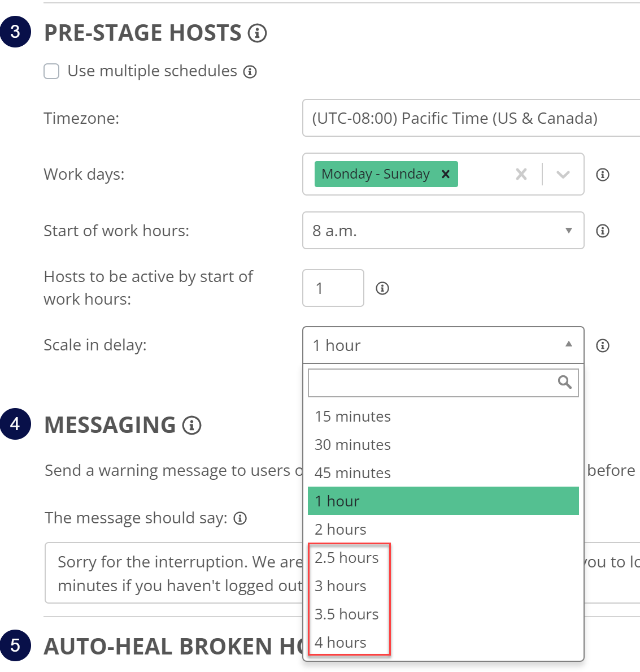
Task: Click the info icon for Scale in delay
Action: (x=603, y=345)
